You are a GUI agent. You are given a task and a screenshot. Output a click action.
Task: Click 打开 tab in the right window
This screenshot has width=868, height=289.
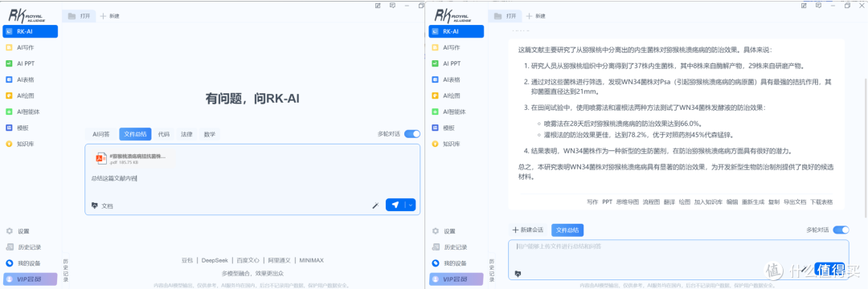[505, 16]
